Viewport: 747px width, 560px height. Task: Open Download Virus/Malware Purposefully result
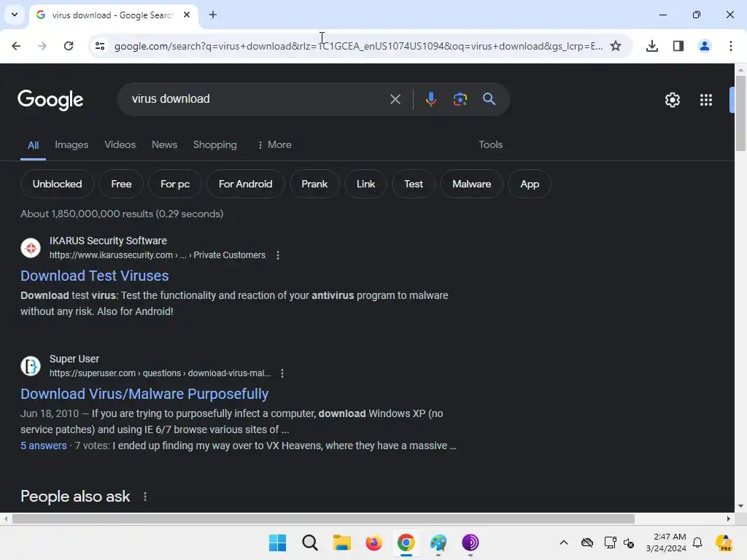click(x=144, y=394)
